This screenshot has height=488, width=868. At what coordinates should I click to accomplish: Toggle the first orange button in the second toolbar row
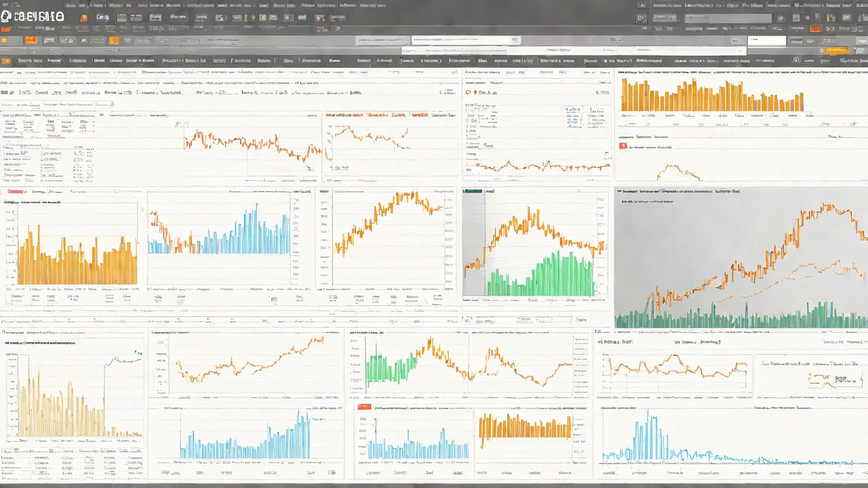click(x=31, y=40)
